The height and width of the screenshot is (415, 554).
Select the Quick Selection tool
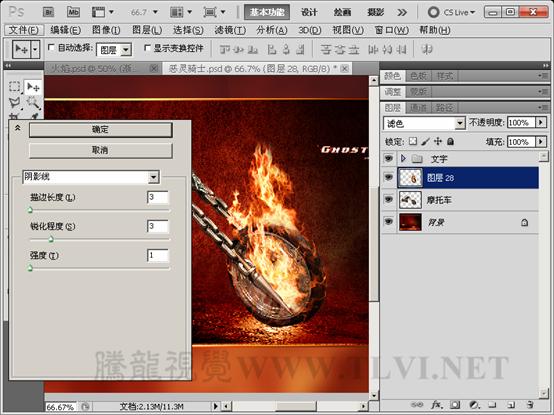pyautogui.click(x=33, y=103)
